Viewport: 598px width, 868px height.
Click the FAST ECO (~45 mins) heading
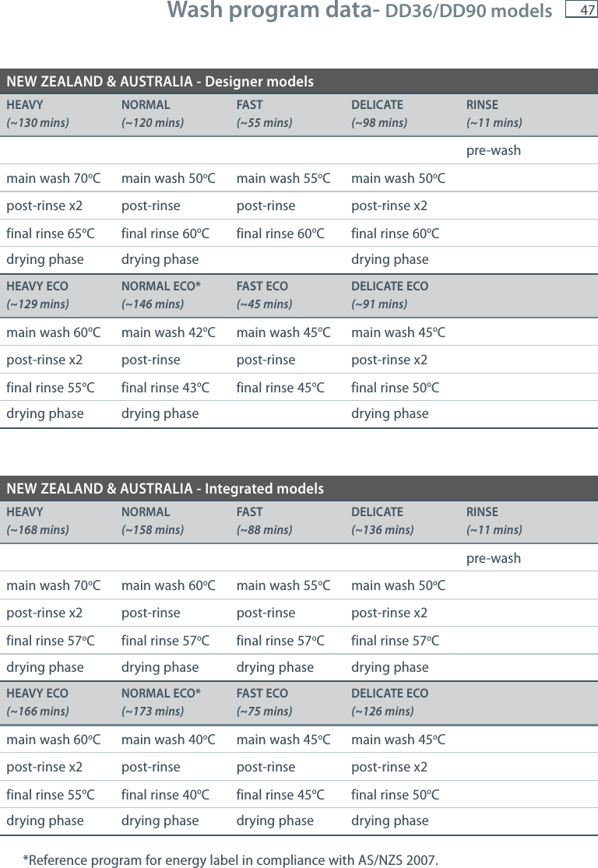(265, 295)
